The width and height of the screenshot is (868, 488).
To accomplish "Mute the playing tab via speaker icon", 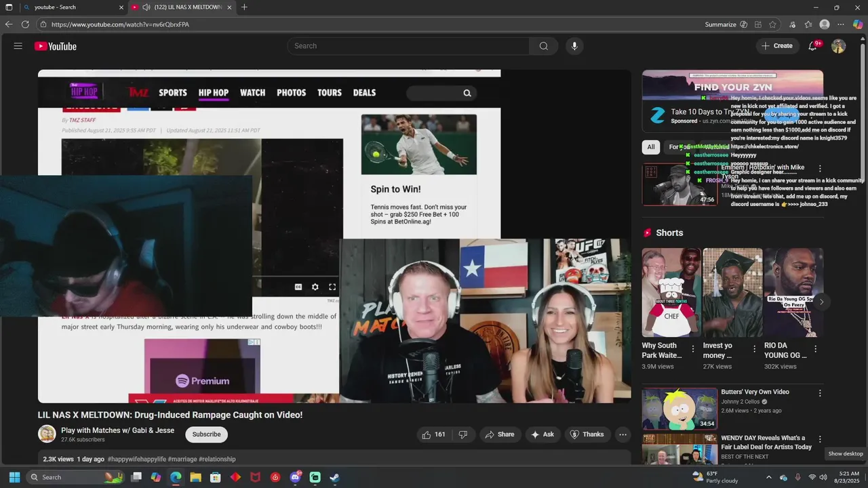I will 146,7.
